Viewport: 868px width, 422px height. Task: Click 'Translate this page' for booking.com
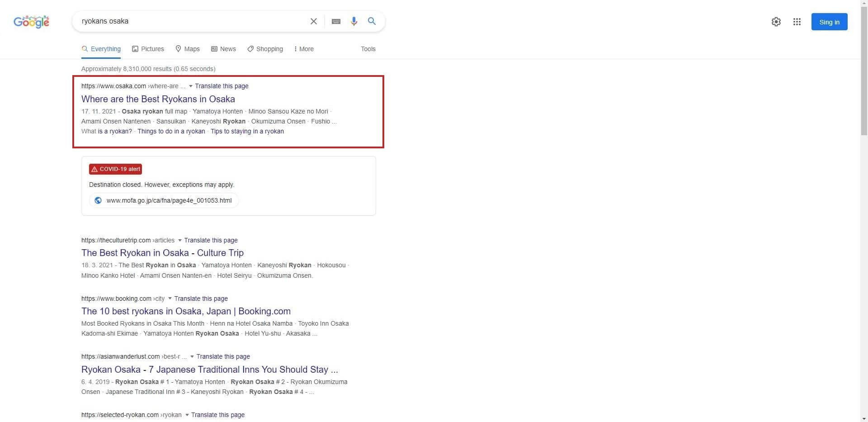point(201,299)
